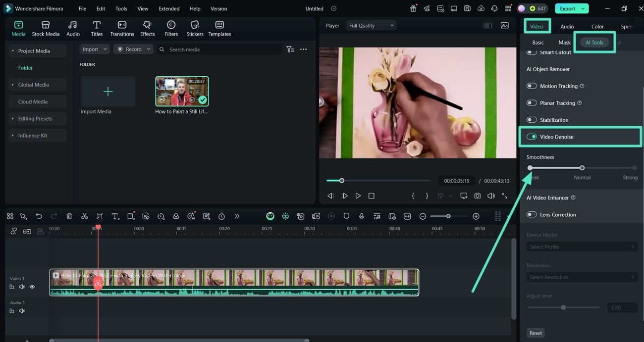Open the Filters library
644x342 pixels.
pos(171,29)
